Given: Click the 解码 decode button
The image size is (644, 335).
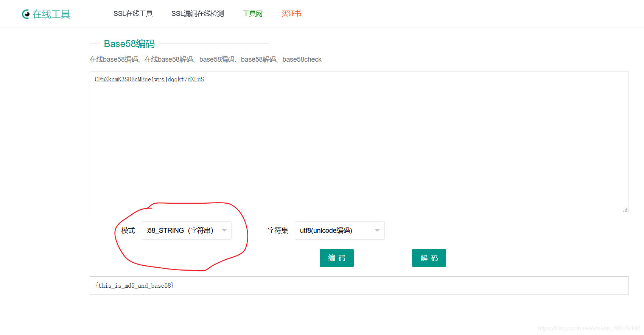Looking at the screenshot, I should pos(429,258).
